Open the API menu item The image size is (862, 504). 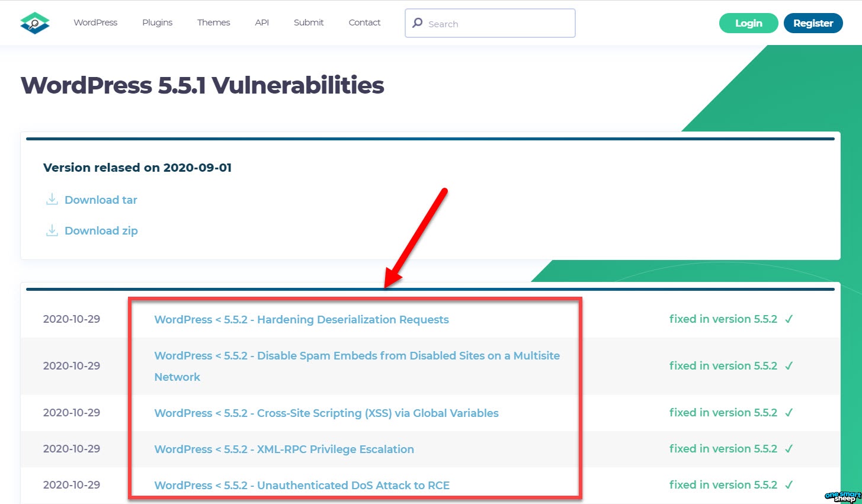[262, 23]
